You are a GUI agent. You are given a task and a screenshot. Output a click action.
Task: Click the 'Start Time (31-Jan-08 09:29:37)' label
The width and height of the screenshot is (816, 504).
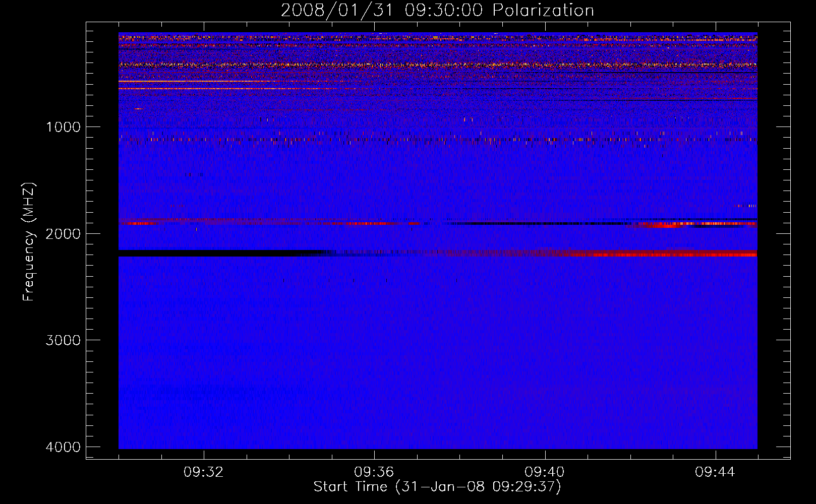tap(437, 487)
